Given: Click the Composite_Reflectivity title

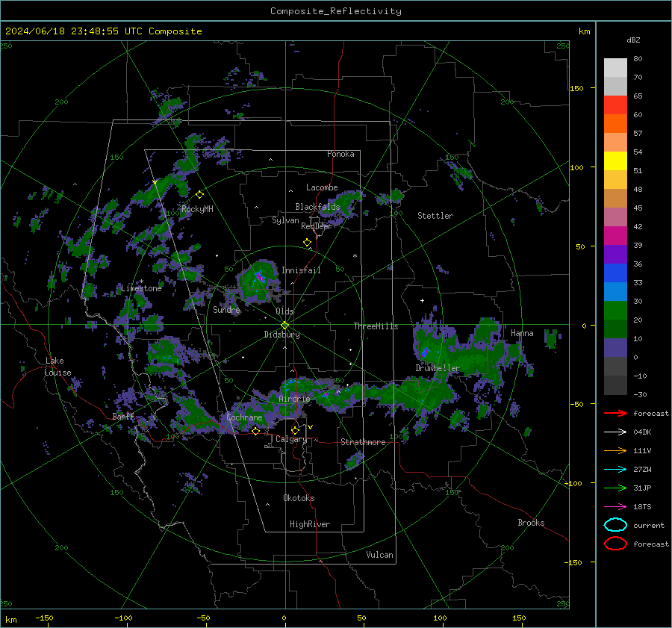Looking at the screenshot, I should click(x=336, y=11).
